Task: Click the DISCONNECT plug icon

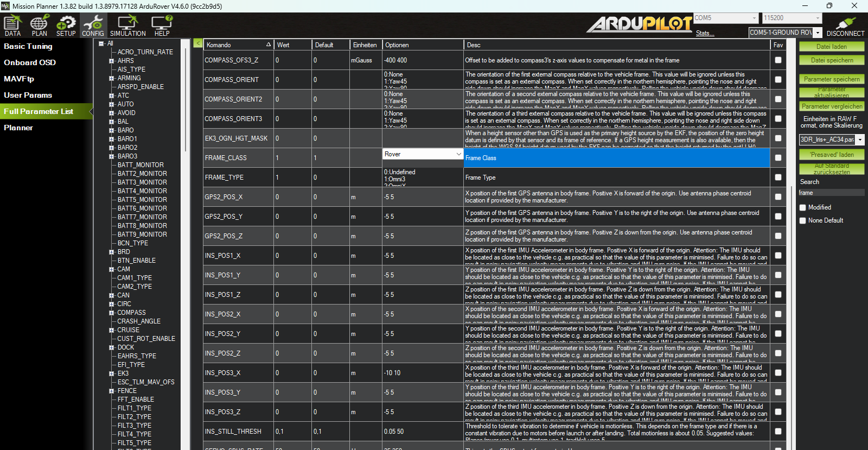Action: tap(845, 26)
